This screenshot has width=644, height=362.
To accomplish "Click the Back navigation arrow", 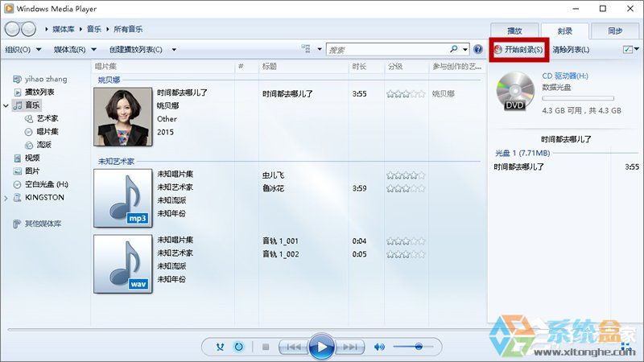I will (x=12, y=29).
